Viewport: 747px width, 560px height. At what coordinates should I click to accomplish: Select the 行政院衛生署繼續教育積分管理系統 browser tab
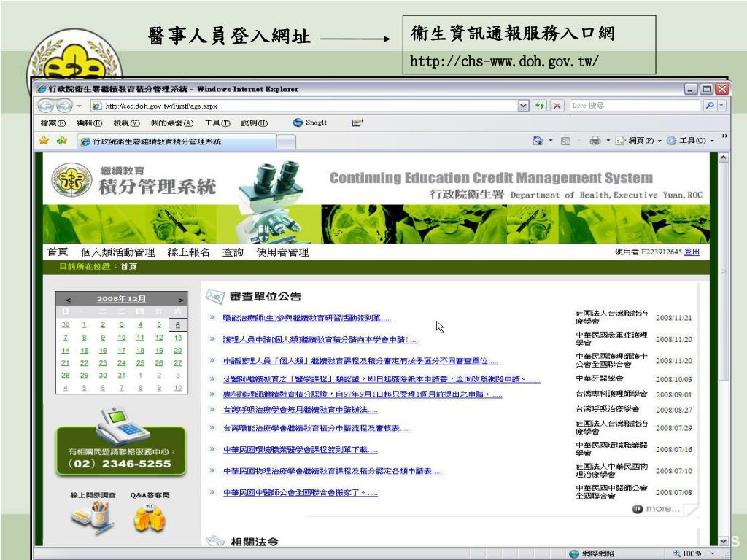tap(177, 141)
